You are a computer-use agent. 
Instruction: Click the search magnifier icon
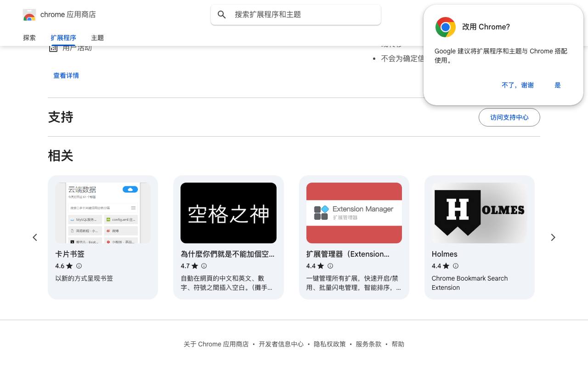pos(222,15)
